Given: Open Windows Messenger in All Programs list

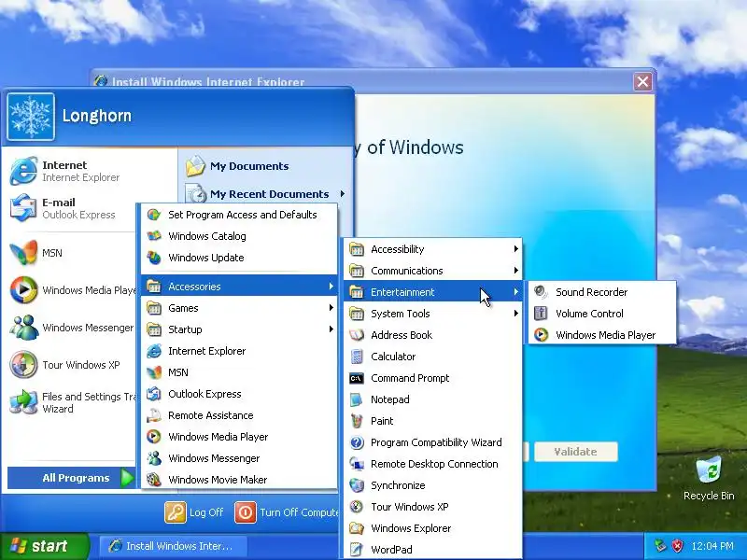Looking at the screenshot, I should point(239,457).
